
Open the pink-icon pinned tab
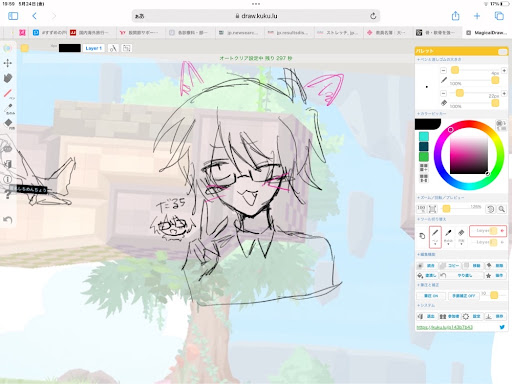(22, 32)
